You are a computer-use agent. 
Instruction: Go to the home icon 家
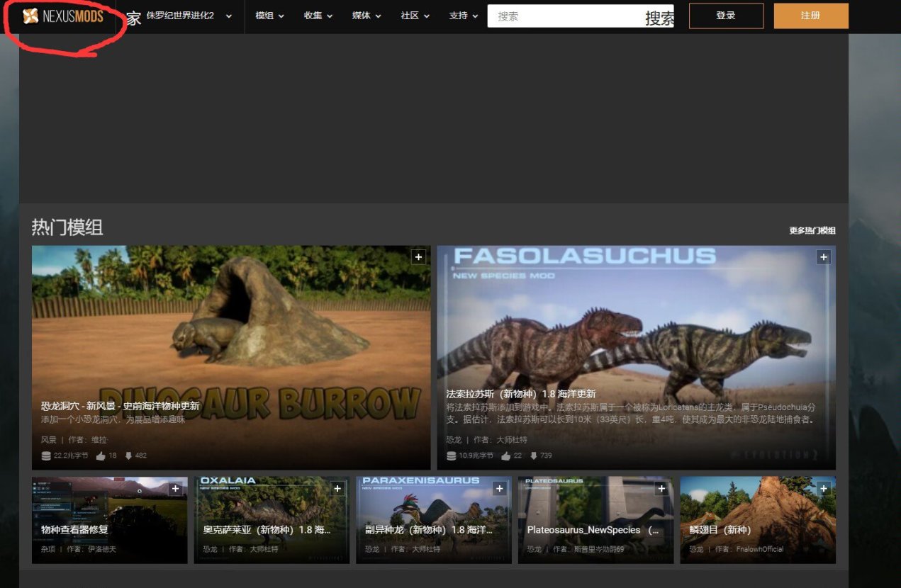134,18
